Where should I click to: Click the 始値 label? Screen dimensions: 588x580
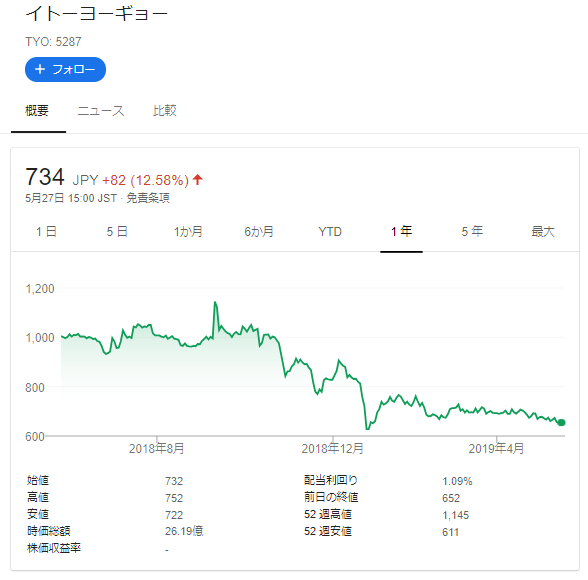pyautogui.click(x=38, y=480)
